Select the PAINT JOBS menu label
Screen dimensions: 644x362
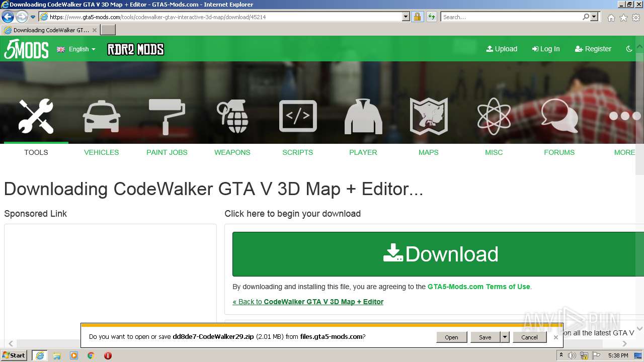click(167, 152)
